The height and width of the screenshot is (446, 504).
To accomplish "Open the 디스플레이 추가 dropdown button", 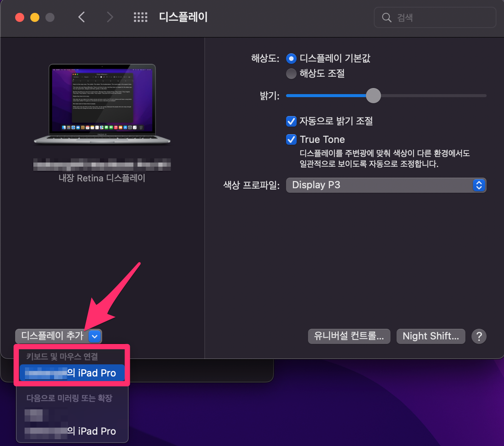I will point(59,336).
